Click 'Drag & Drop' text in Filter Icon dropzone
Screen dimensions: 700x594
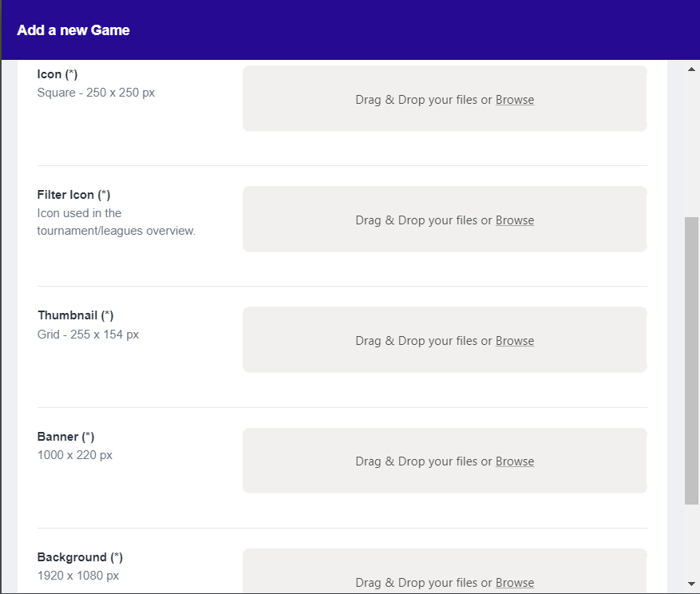click(417, 220)
